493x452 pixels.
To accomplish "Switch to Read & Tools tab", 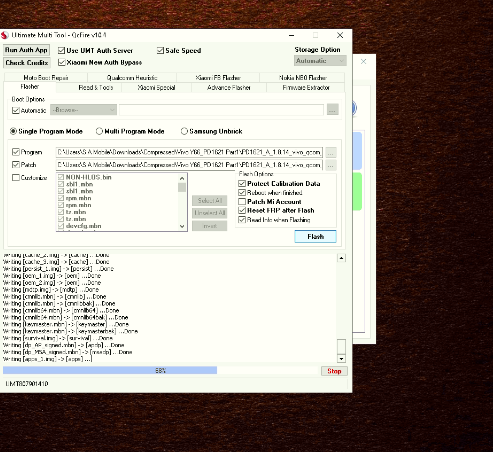I will pyautogui.click(x=96, y=88).
